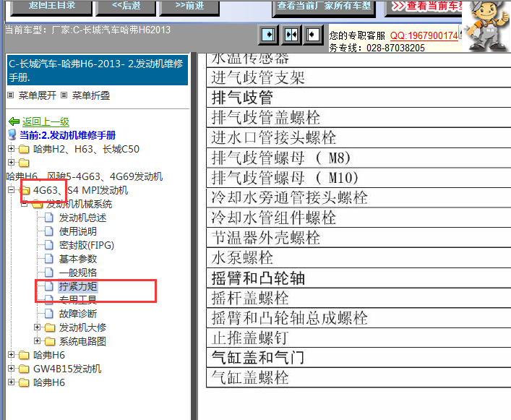Click the folder icon of GW4B15发动机

[x=24, y=369]
